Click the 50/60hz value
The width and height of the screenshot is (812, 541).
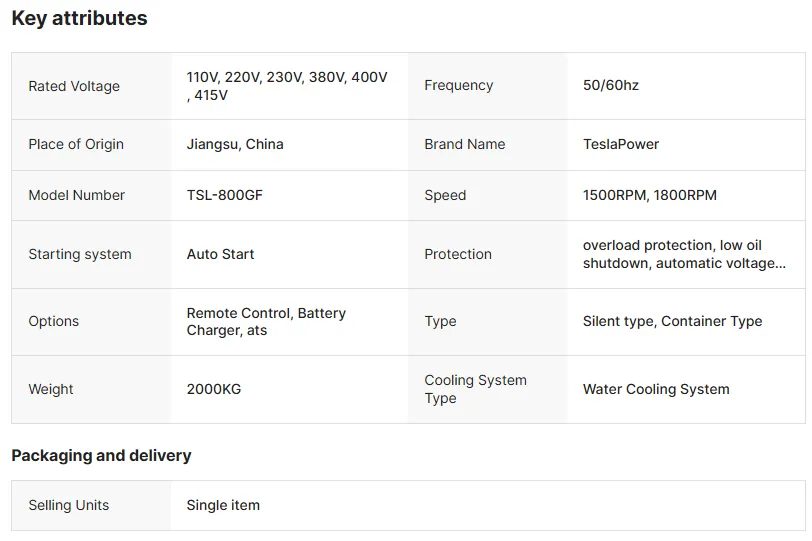coord(611,85)
